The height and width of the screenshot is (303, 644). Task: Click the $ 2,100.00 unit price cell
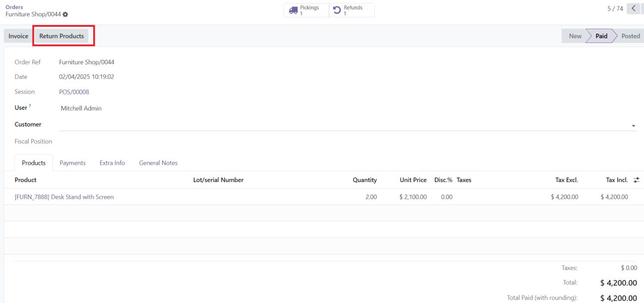pyautogui.click(x=413, y=197)
